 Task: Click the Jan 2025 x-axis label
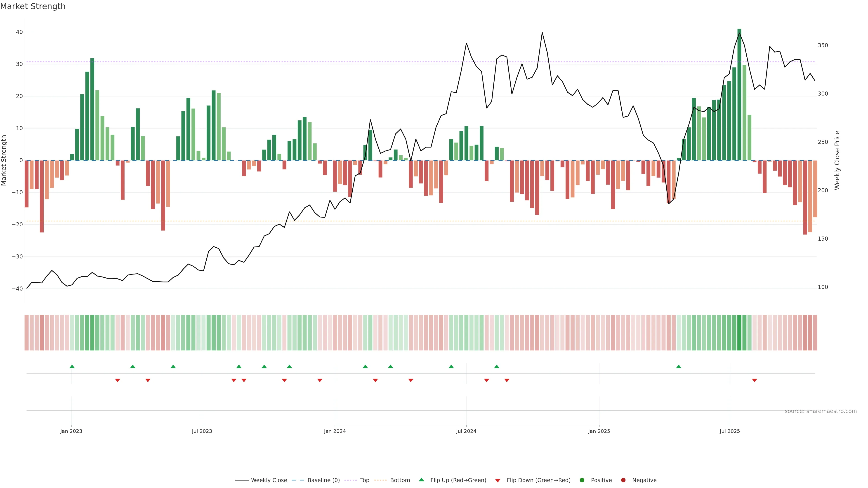pyautogui.click(x=599, y=431)
